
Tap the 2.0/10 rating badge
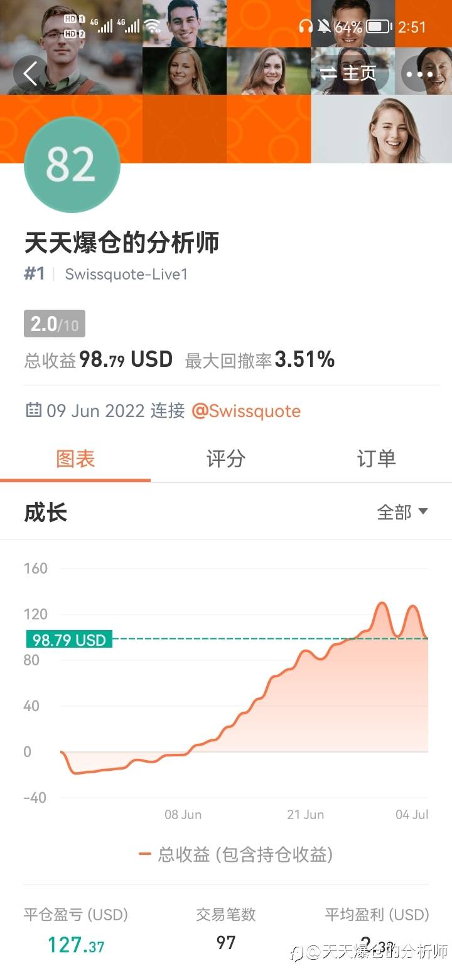coord(55,324)
